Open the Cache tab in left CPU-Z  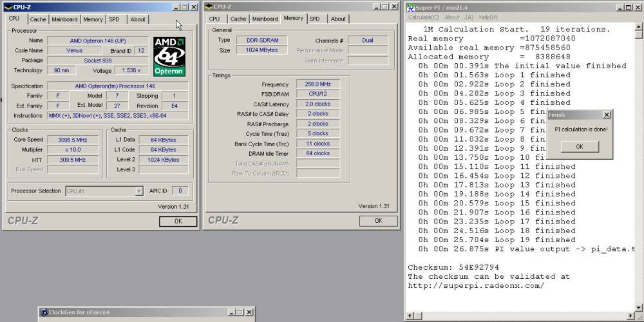pos(38,19)
